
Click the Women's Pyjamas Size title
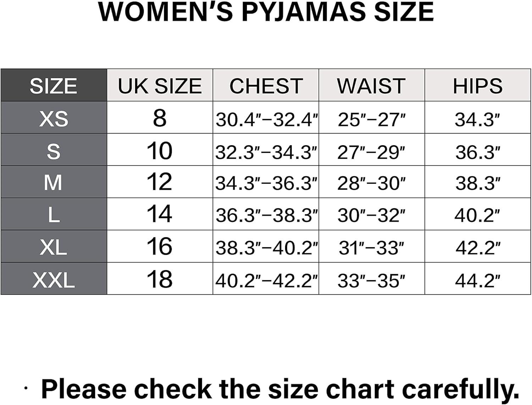pyautogui.click(x=266, y=12)
